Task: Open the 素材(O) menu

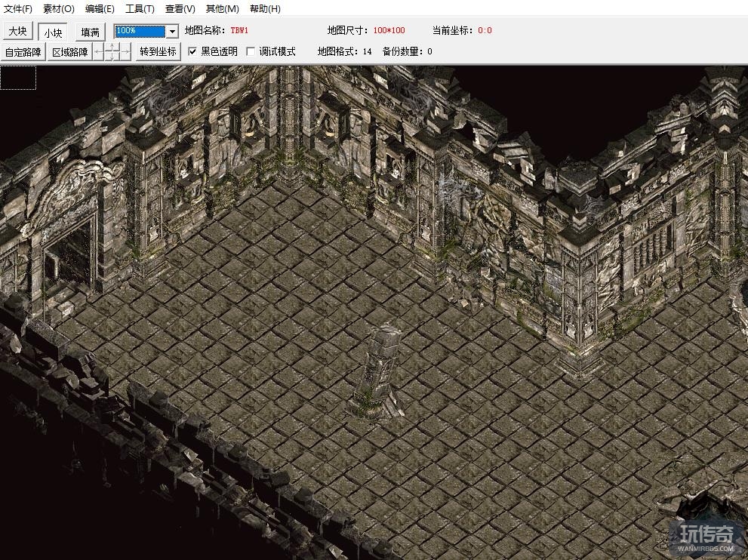Action: pyautogui.click(x=59, y=8)
